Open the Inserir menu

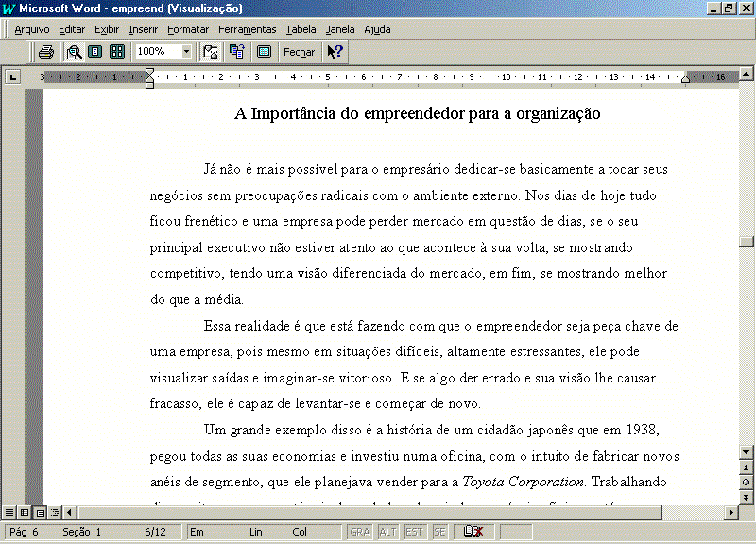[x=144, y=29]
